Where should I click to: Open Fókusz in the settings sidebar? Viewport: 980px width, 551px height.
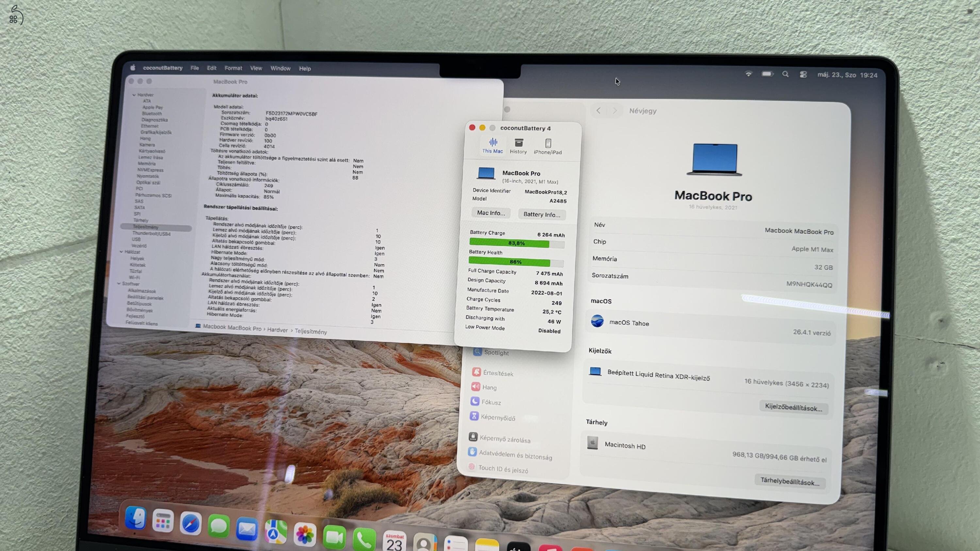tap(486, 402)
